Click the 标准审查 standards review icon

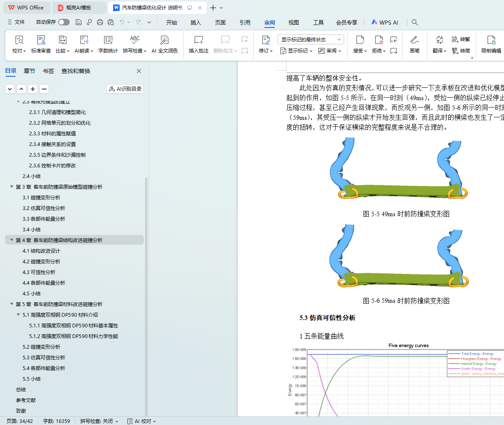coord(41,40)
